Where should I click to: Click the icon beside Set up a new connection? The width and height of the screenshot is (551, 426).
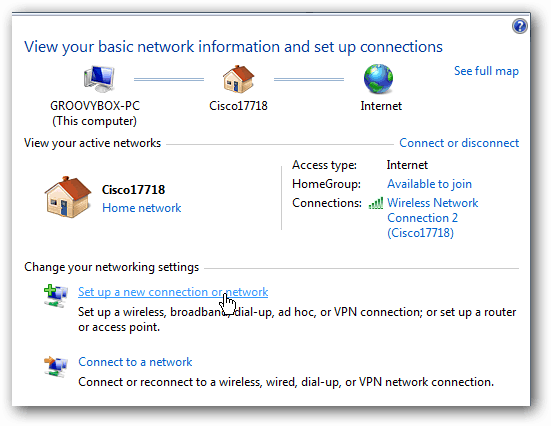[56, 296]
